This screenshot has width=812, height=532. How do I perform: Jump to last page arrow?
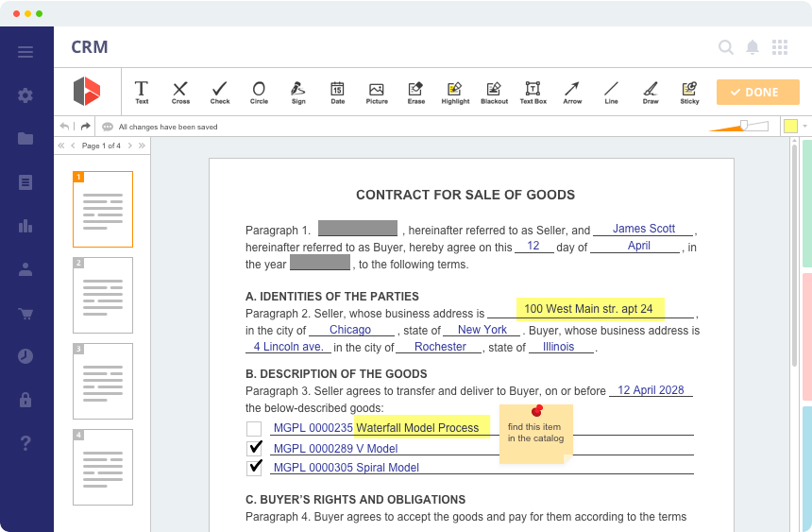(x=143, y=146)
